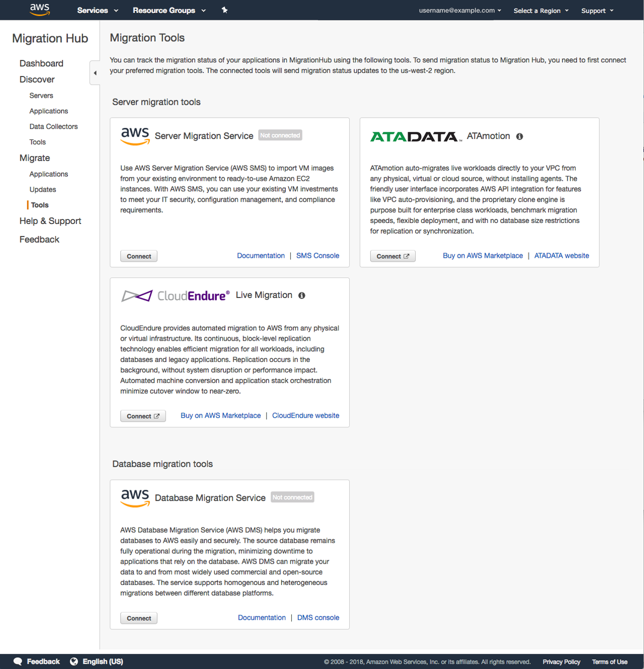Open the Services dropdown menu
The image size is (644, 669).
(98, 10)
